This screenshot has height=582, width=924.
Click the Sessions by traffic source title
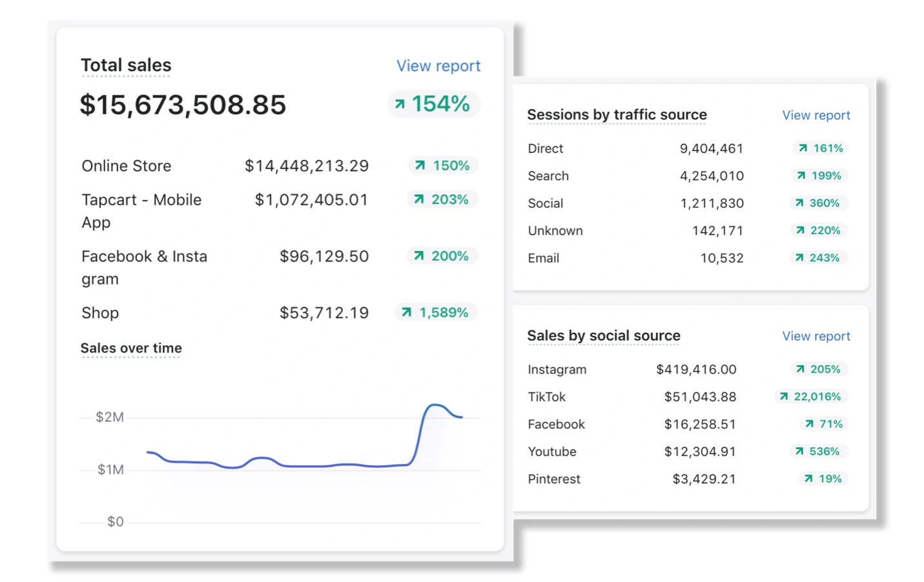[x=617, y=115]
